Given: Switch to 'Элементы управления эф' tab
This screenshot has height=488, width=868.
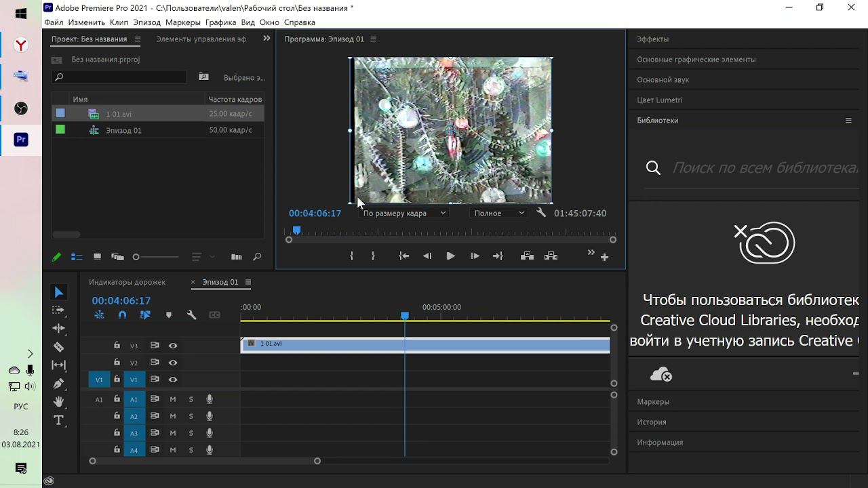Looking at the screenshot, I should click(201, 39).
